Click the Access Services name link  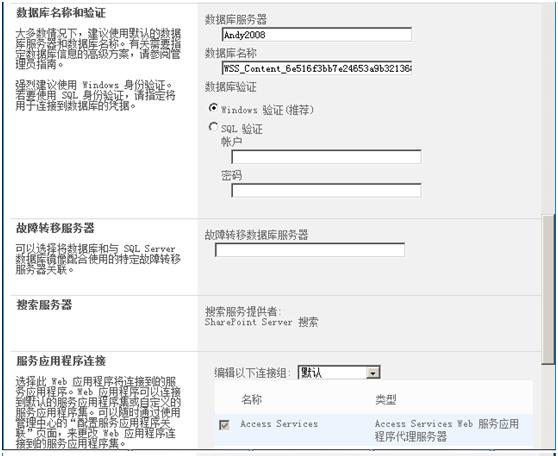(279, 424)
